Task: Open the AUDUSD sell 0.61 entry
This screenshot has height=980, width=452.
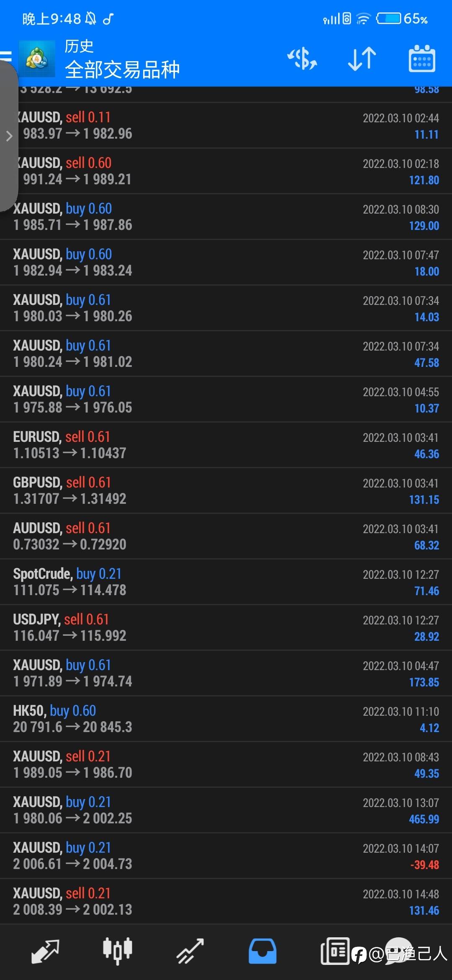Action: [x=226, y=536]
